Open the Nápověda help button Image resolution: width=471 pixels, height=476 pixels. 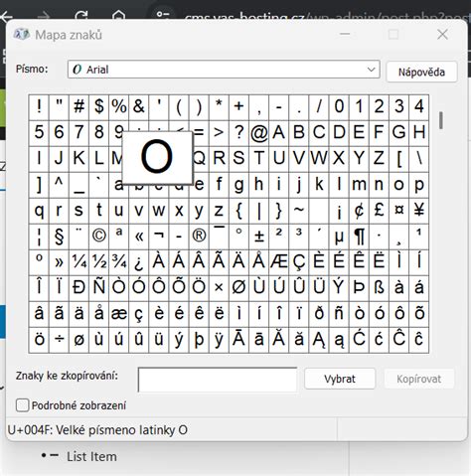coord(421,72)
